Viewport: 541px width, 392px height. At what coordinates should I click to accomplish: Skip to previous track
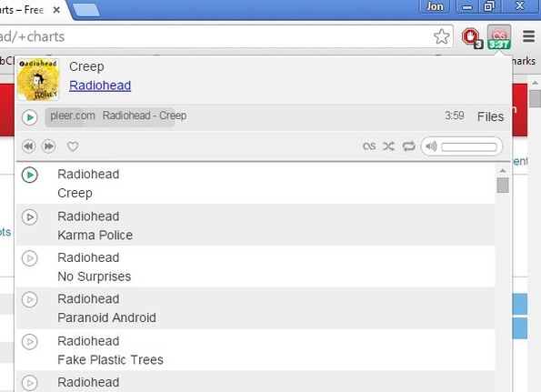point(28,146)
